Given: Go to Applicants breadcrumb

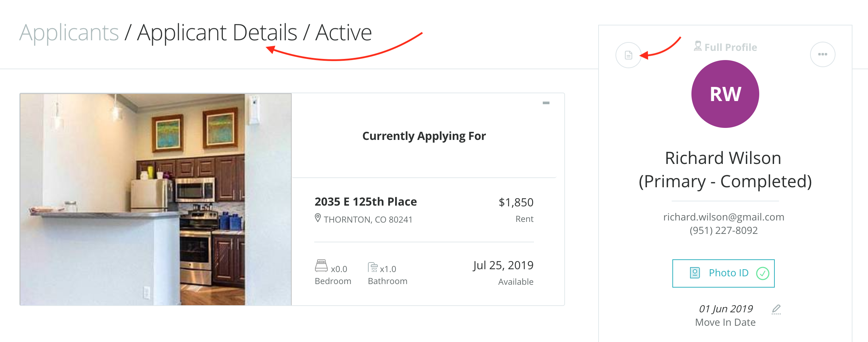Looking at the screenshot, I should pos(69,33).
